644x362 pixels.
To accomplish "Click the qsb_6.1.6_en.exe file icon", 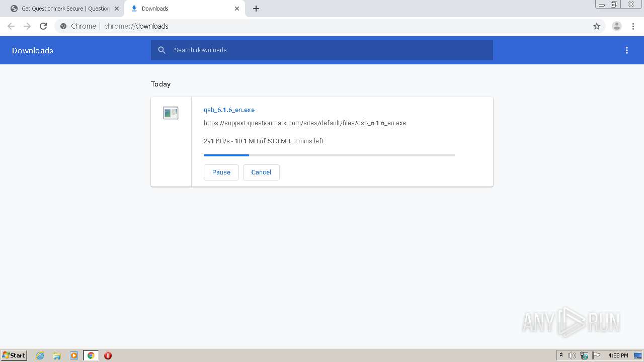I will click(x=171, y=113).
